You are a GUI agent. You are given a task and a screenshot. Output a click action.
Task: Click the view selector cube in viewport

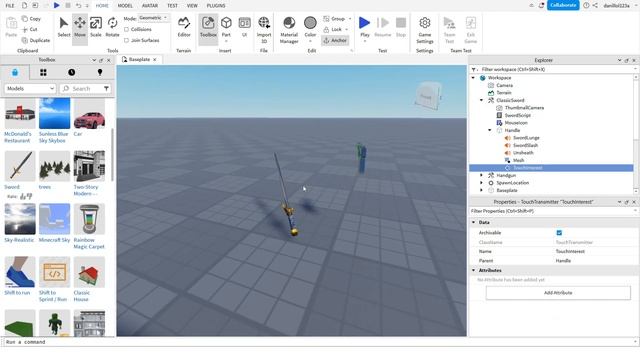428,96
